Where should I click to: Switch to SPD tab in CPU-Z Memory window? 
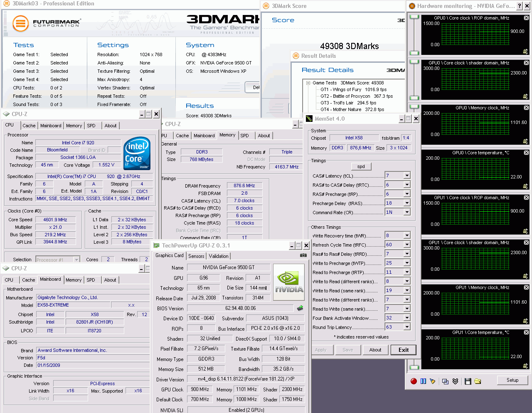[244, 136]
